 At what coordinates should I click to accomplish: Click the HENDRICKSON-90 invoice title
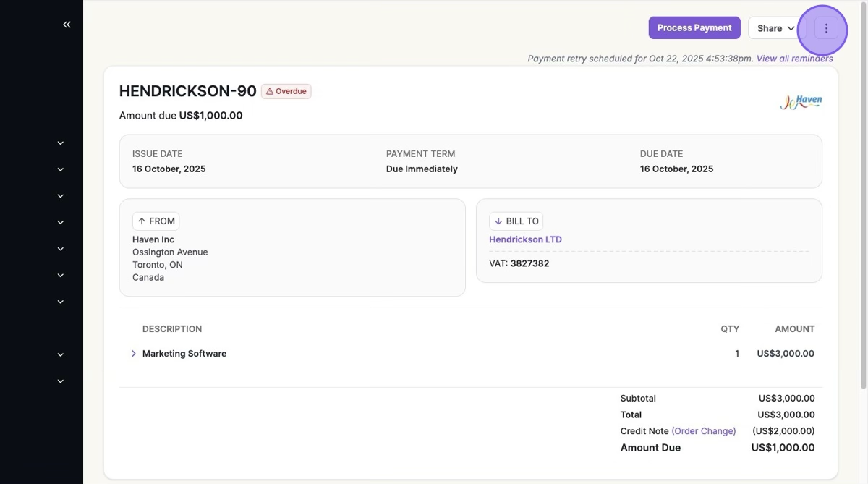pyautogui.click(x=187, y=91)
